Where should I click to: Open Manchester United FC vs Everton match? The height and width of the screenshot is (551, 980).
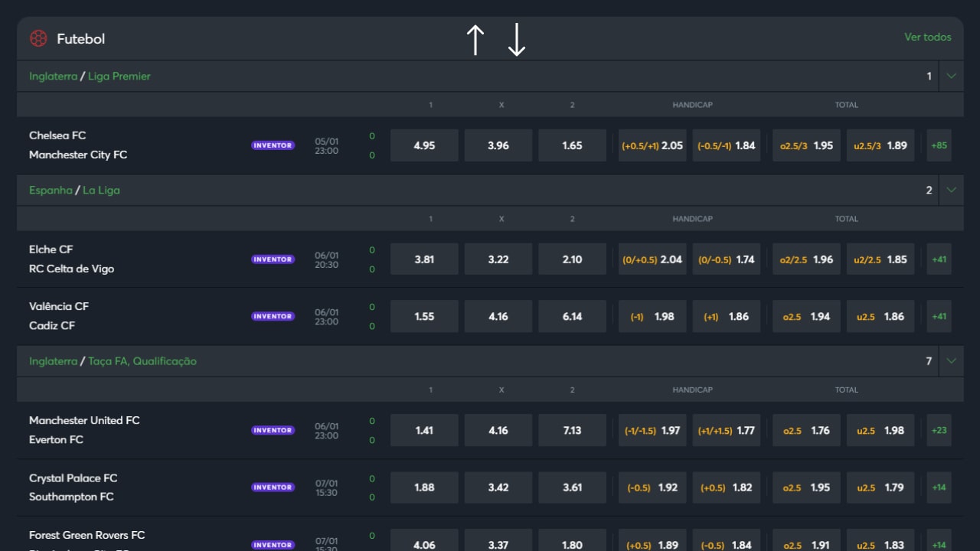click(x=84, y=429)
